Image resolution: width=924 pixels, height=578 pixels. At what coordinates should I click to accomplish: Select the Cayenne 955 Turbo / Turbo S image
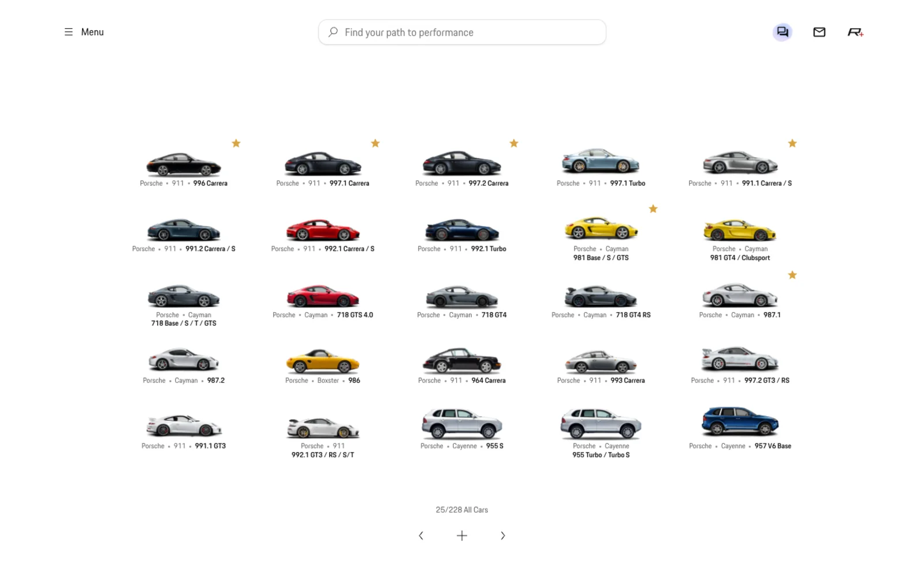601,424
